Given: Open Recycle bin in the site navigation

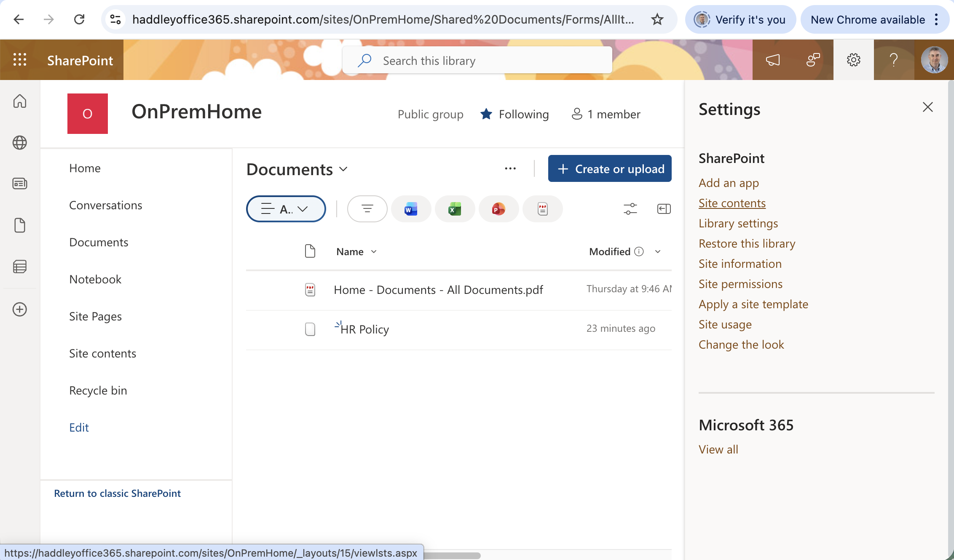Looking at the screenshot, I should [x=98, y=390].
